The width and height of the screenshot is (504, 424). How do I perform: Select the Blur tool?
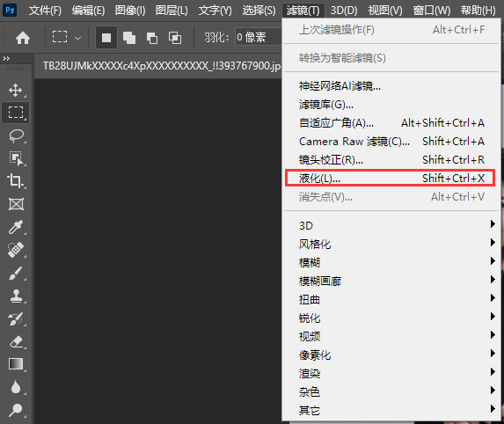[16, 387]
